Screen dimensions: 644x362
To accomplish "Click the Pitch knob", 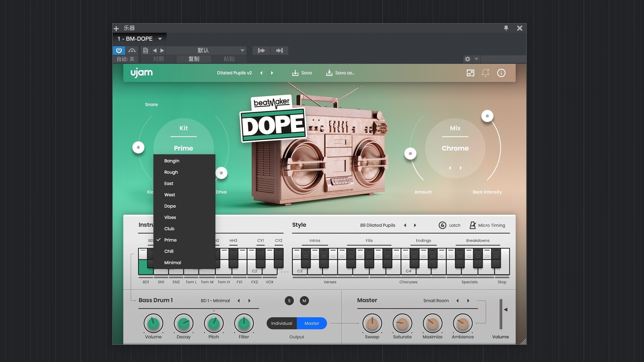I will click(x=214, y=323).
